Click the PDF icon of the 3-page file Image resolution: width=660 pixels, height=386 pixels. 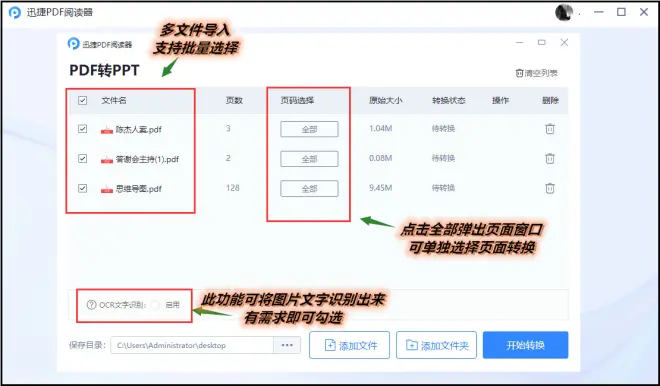click(x=106, y=130)
